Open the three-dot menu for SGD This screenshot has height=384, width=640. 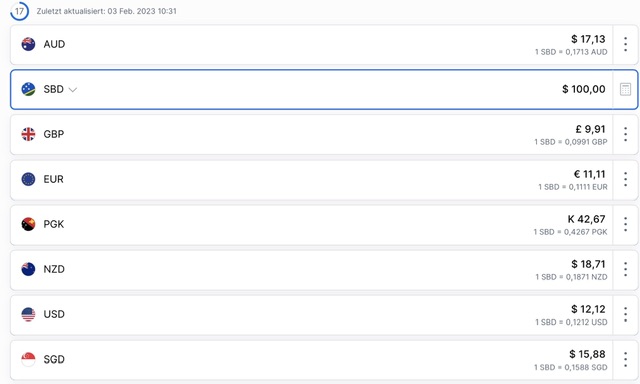[625, 360]
